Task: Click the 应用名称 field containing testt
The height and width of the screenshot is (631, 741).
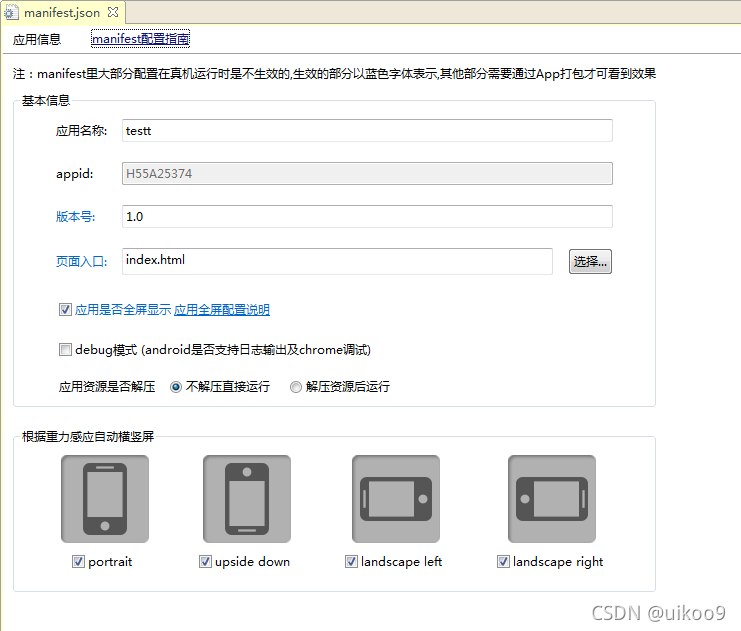Action: click(367, 130)
